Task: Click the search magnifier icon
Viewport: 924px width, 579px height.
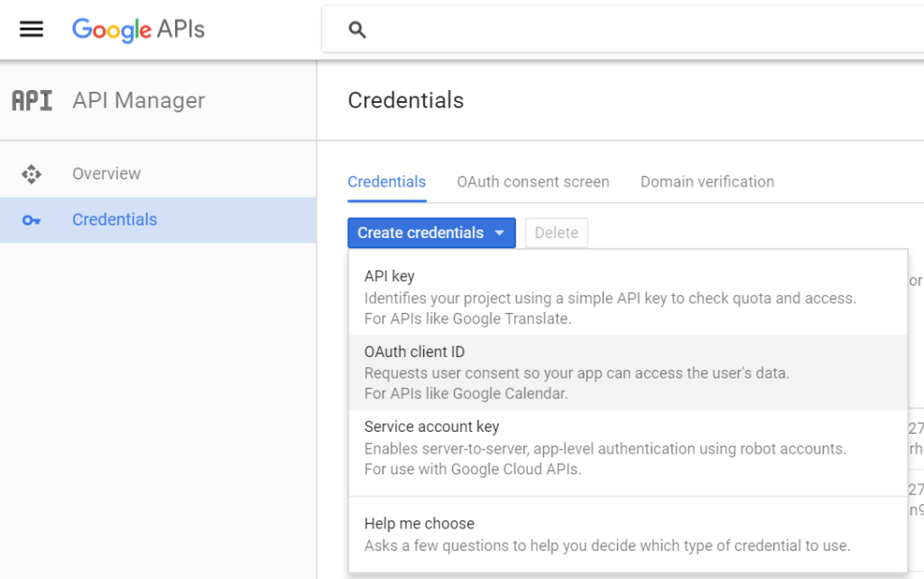Action: click(356, 29)
